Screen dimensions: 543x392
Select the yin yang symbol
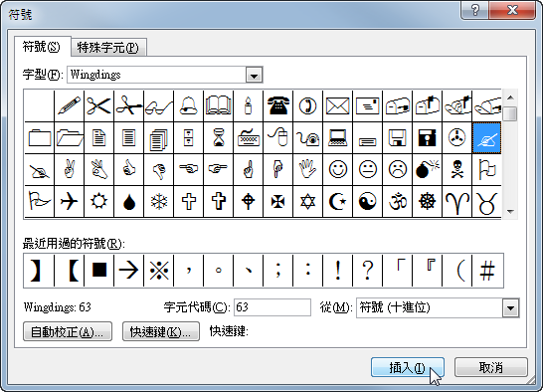point(367,201)
